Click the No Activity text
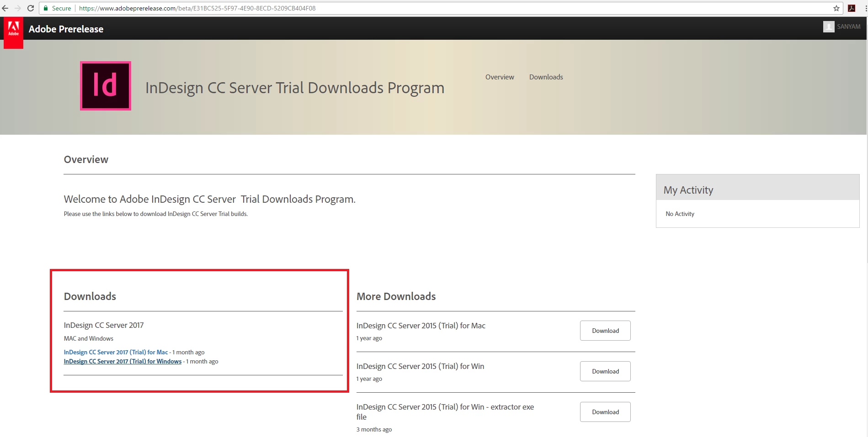The image size is (868, 437). coord(680,214)
